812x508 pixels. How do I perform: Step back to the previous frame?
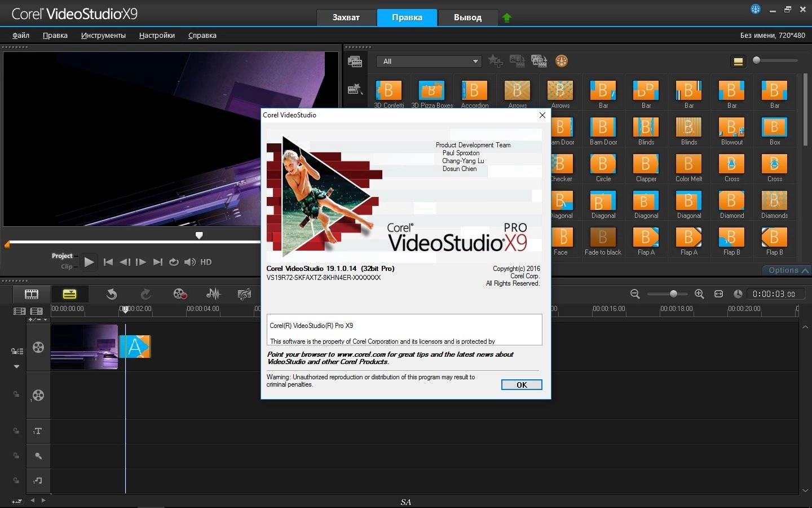(125, 262)
